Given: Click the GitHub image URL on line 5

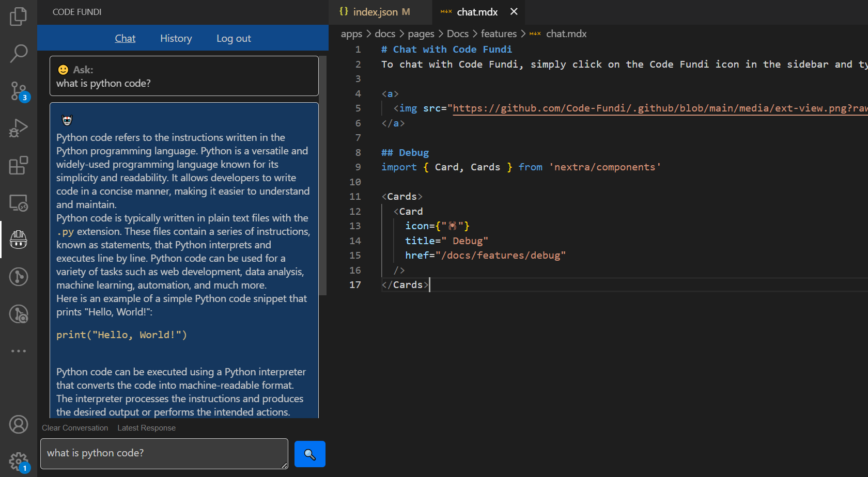Looking at the screenshot, I should point(660,108).
